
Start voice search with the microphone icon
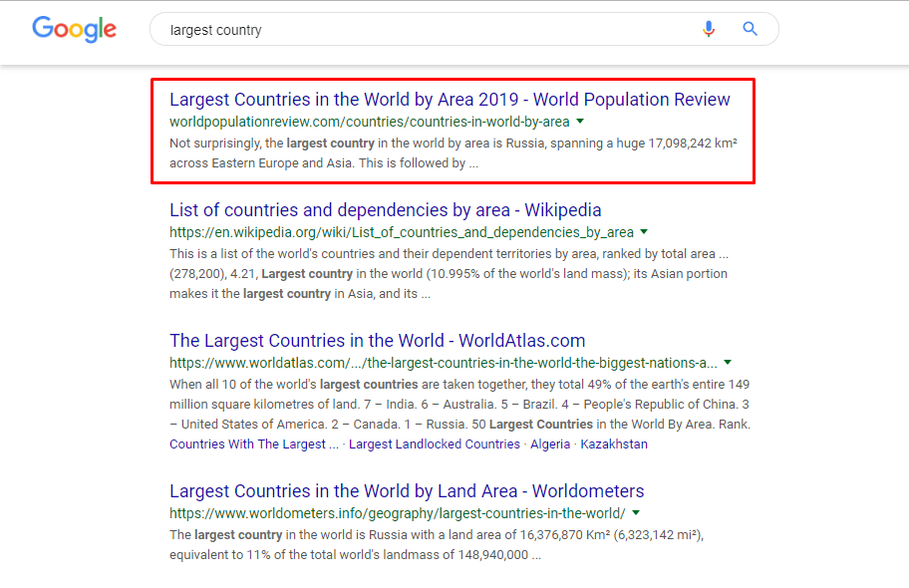point(709,29)
